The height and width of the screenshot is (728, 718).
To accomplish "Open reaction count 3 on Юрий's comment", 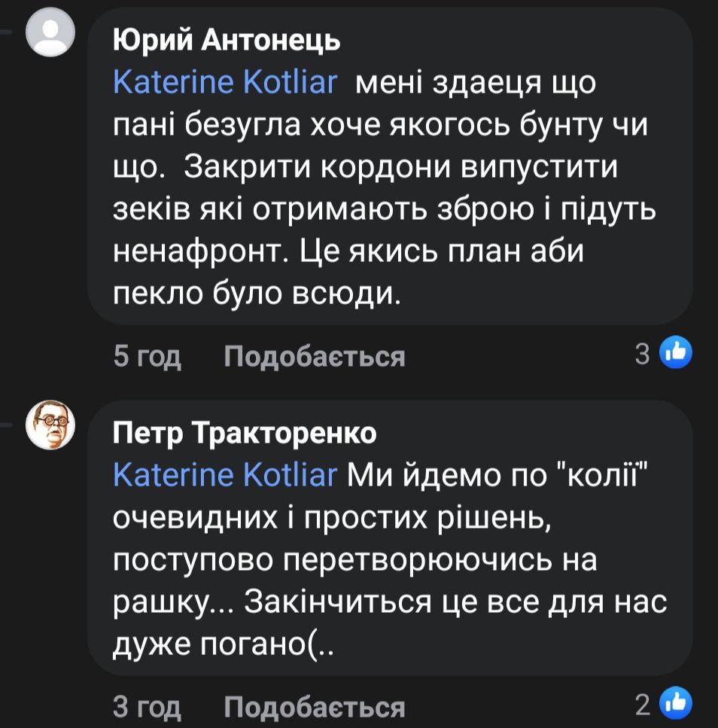I will 642,354.
